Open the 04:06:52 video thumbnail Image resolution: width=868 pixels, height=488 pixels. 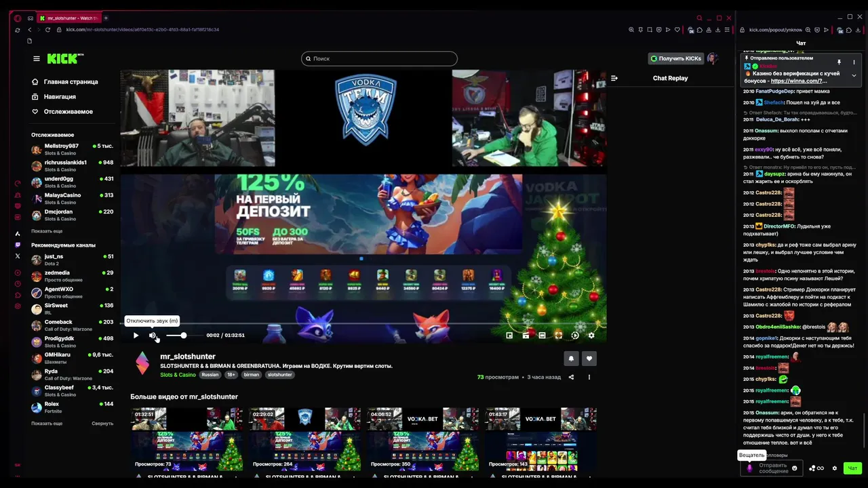coord(423,439)
